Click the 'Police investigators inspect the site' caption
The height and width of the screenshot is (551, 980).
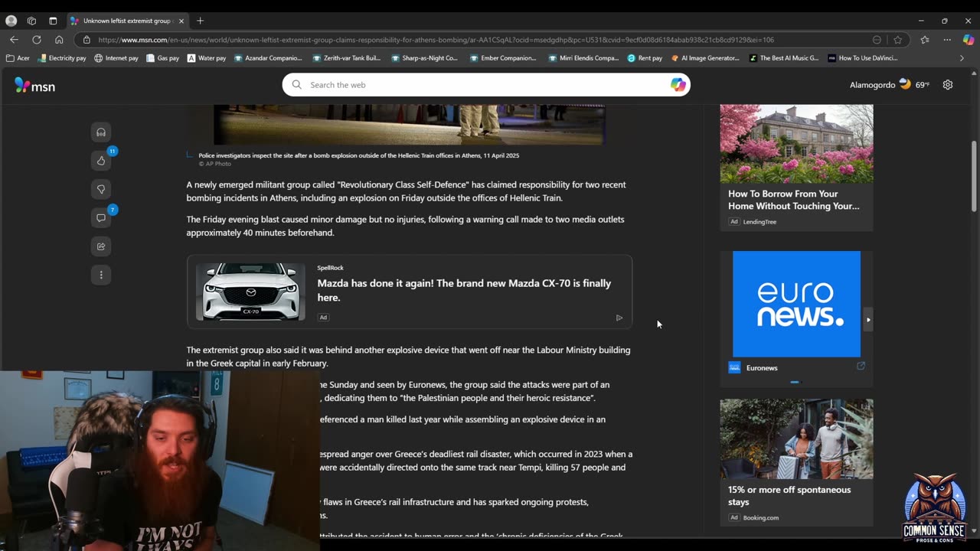click(x=358, y=155)
